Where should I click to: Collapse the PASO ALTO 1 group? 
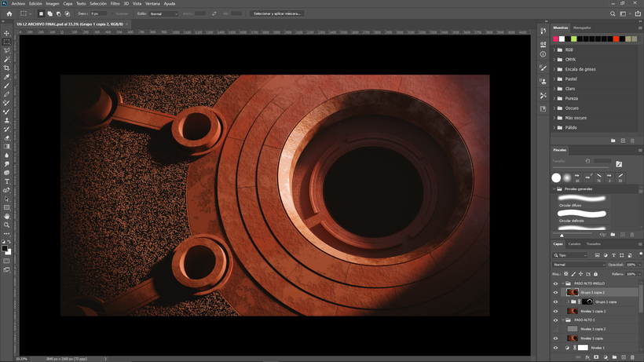click(563, 320)
